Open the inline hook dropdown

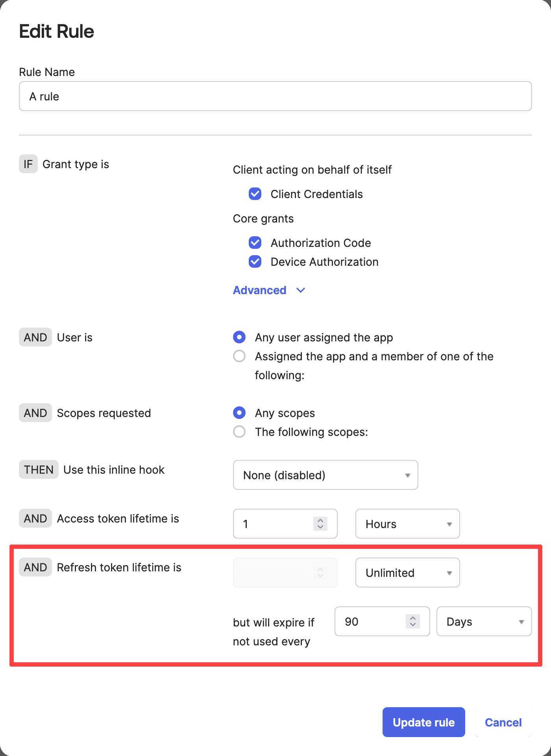tap(325, 475)
